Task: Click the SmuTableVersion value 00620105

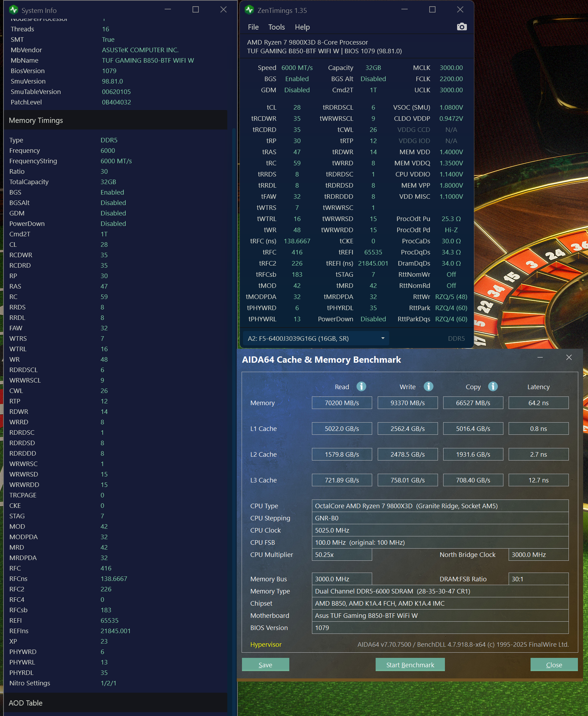Action: click(116, 92)
